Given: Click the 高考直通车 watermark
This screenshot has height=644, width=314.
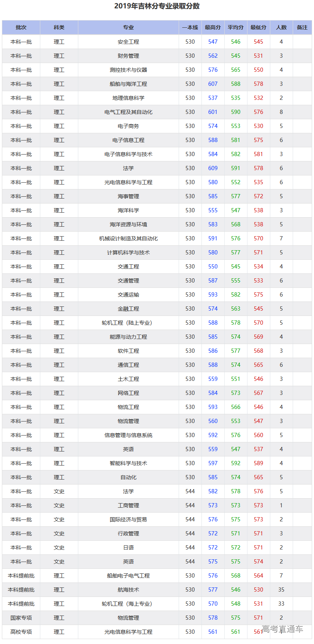Looking at the screenshot, I should click(x=282, y=629).
